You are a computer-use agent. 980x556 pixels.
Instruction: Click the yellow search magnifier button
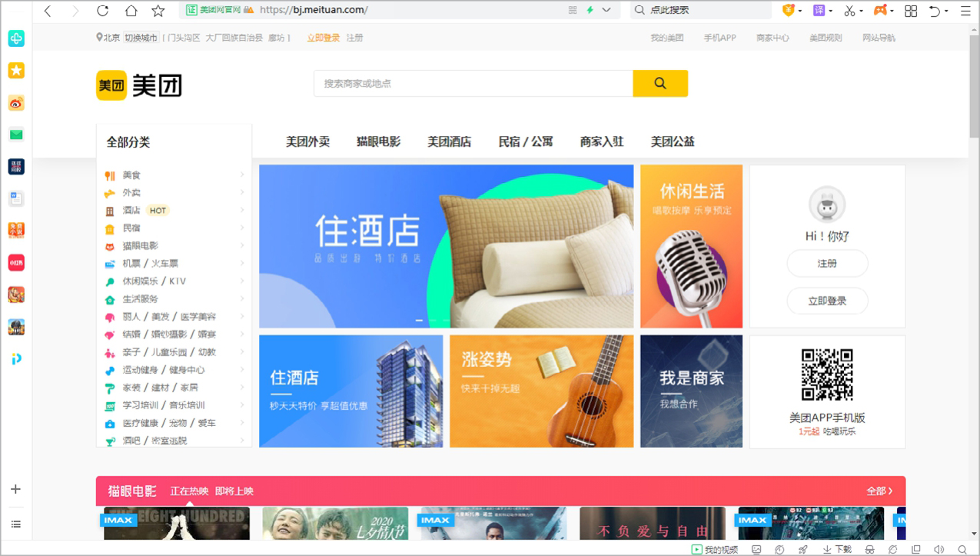click(660, 83)
